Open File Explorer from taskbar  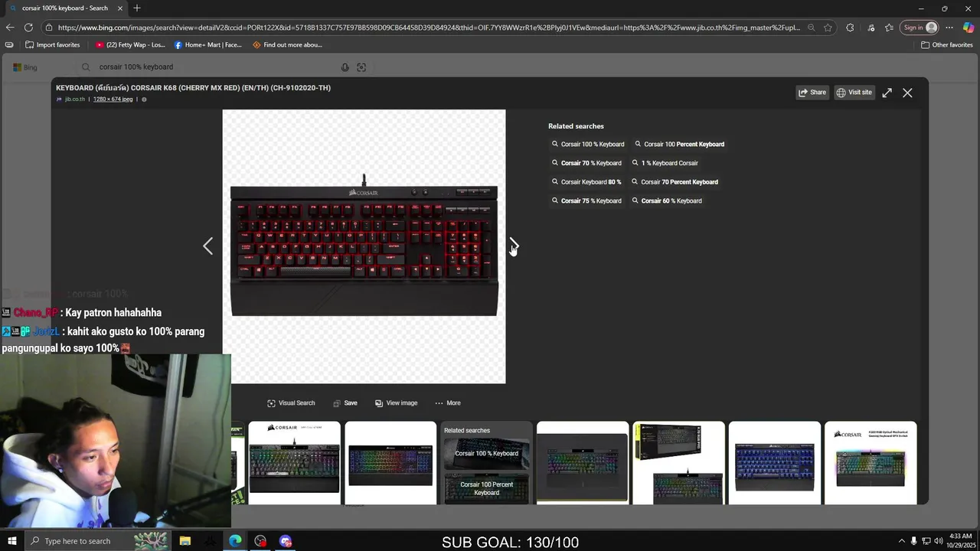coord(185,541)
